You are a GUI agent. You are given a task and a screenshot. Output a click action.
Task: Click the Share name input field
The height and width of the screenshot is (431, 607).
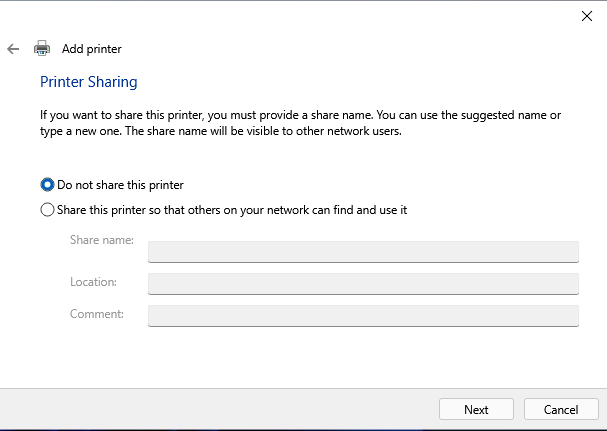[363, 252]
